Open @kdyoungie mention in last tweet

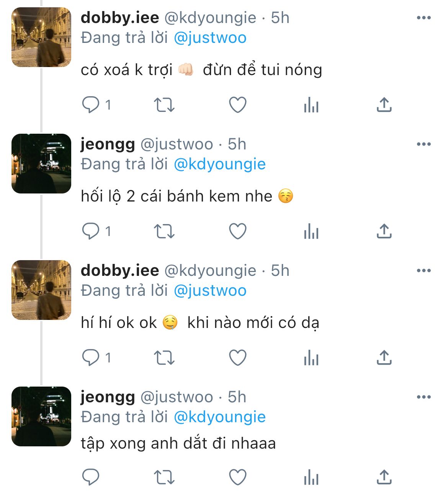[219, 417]
